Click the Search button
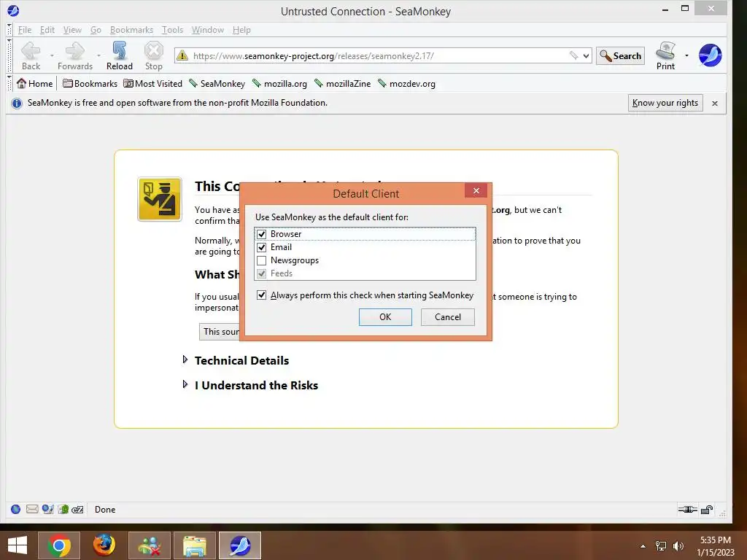The width and height of the screenshot is (747, 560). click(x=620, y=55)
